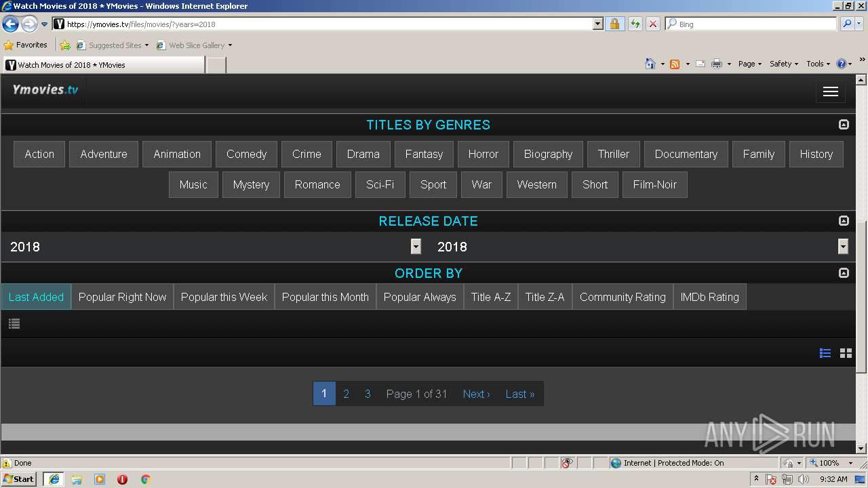The image size is (868, 488).
Task: Sort by Title Z-A
Action: pos(545,297)
